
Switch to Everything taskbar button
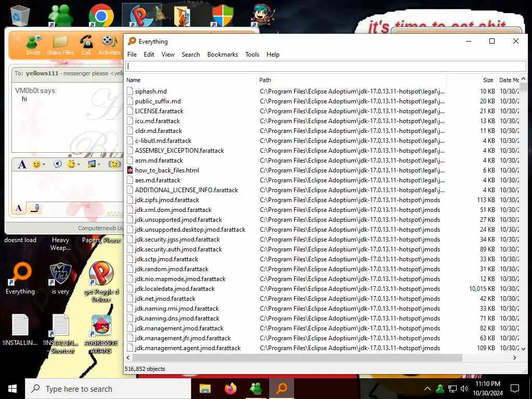click(x=282, y=389)
